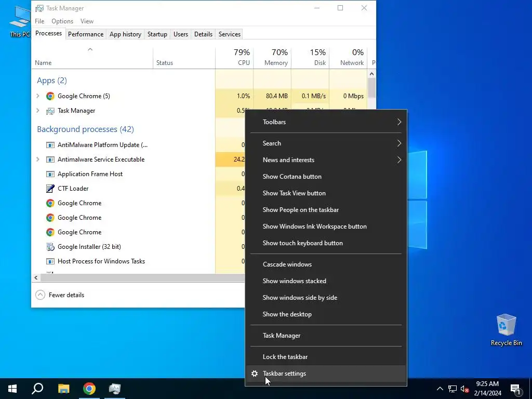Expand the Antimalware Service Executable group

point(37,159)
